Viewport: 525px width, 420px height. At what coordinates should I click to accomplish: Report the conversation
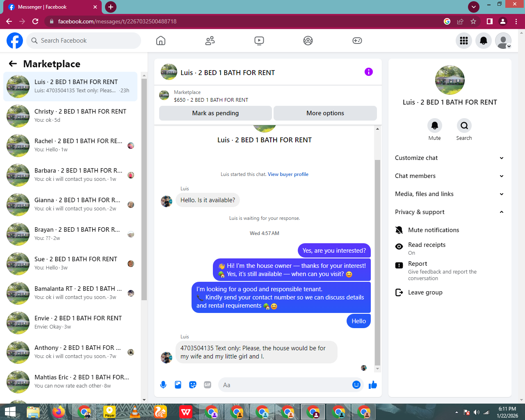pos(450,270)
